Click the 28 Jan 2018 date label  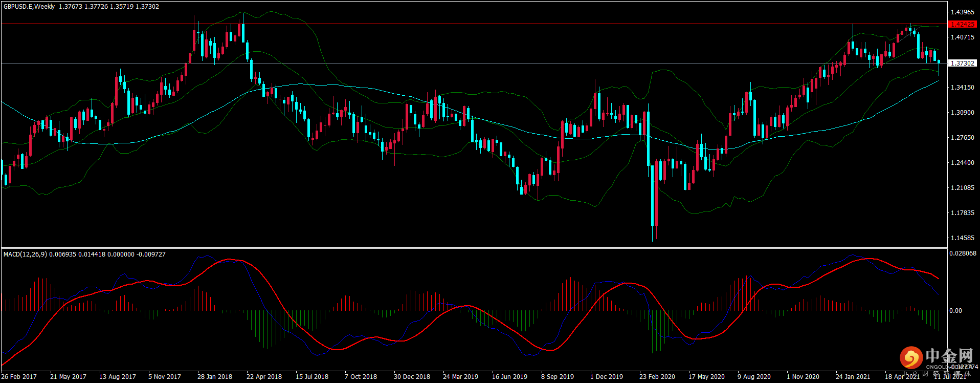pos(214,376)
